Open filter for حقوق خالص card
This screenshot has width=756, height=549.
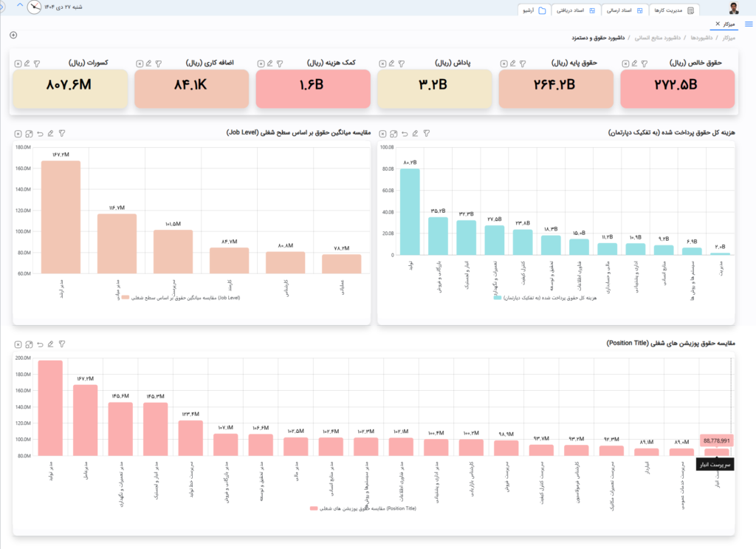(x=645, y=64)
